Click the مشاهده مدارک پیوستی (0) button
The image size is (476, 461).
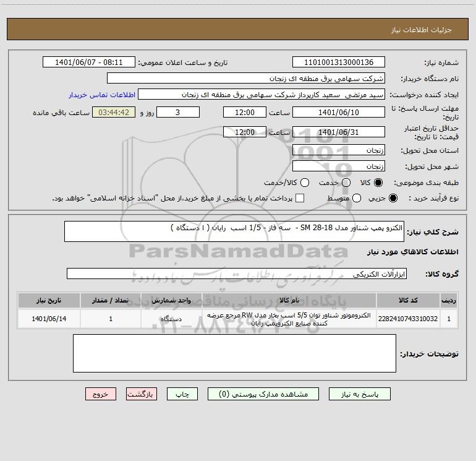(263, 394)
